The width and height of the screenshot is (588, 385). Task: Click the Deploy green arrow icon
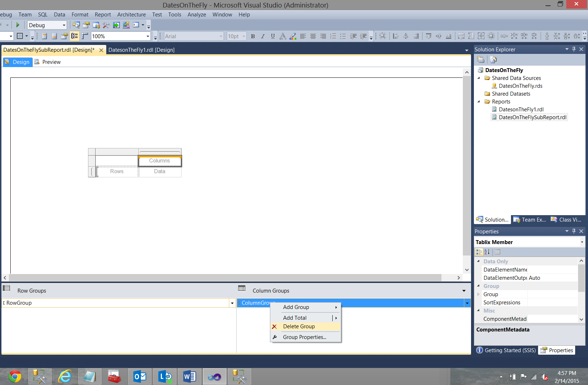116,25
